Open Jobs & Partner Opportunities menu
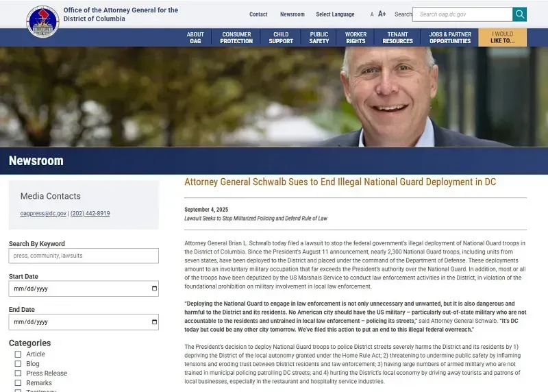This screenshot has width=548, height=392. [450, 38]
